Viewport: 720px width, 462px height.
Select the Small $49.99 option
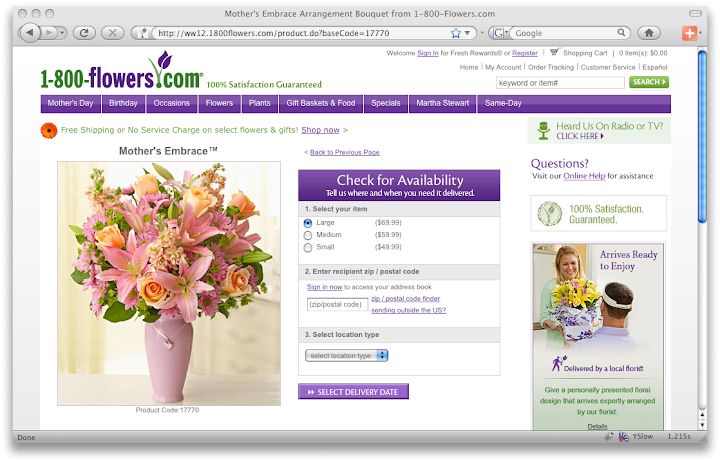pos(308,248)
